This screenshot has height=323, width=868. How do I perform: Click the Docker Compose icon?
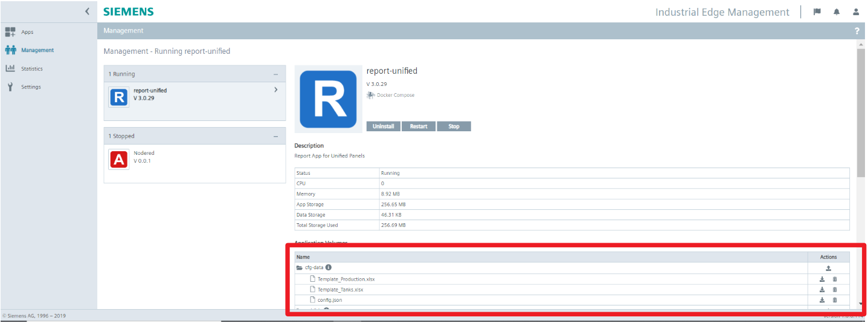[371, 95]
